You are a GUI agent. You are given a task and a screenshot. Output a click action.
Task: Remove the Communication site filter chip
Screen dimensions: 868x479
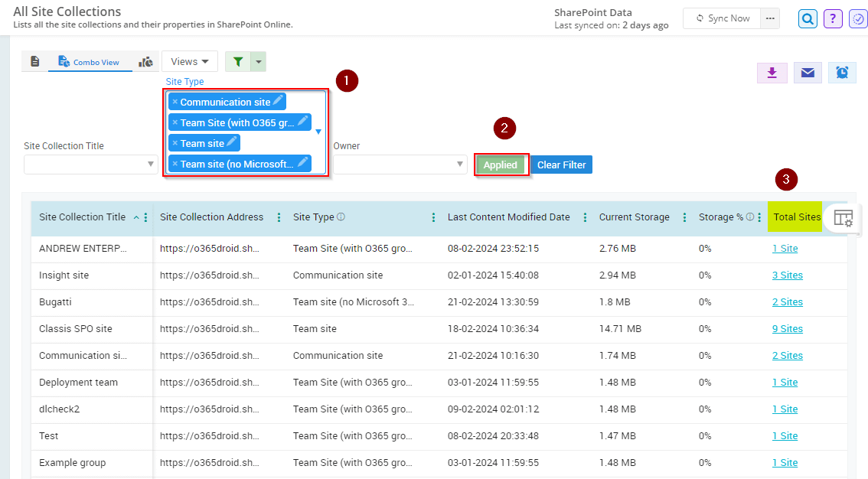coord(174,101)
